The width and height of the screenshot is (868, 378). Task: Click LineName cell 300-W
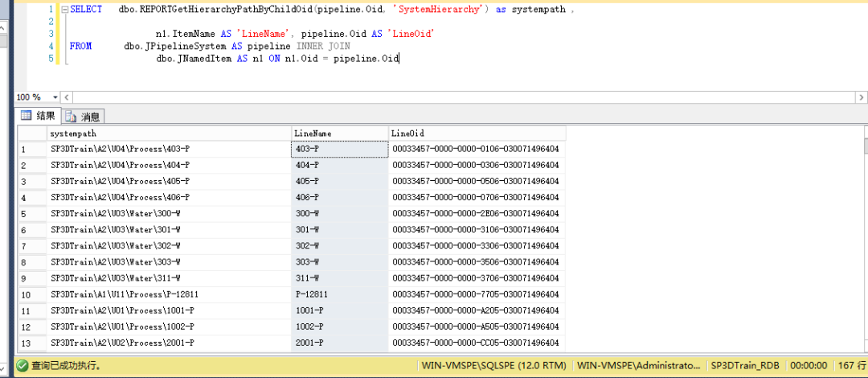[x=340, y=213]
